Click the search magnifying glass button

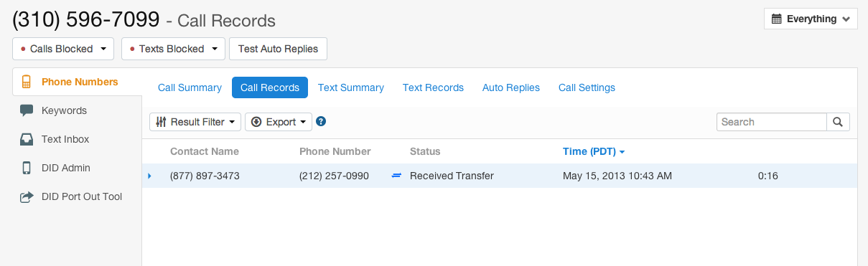tap(838, 122)
